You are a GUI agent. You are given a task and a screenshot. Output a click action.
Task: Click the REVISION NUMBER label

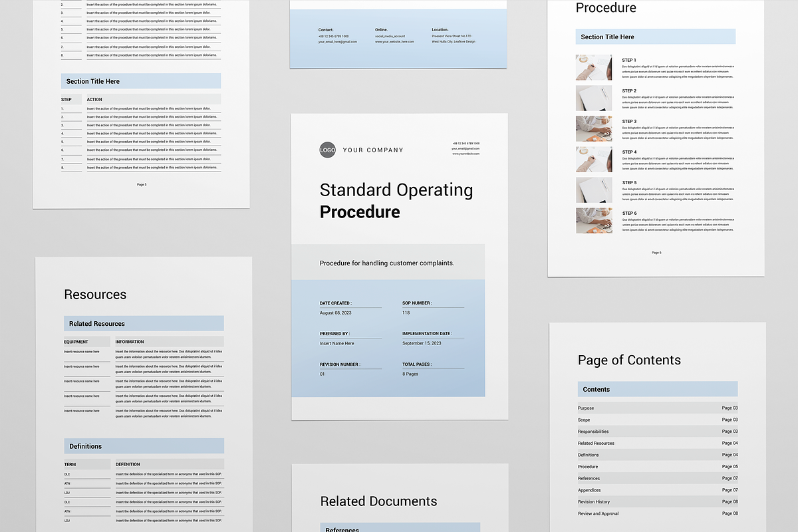pyautogui.click(x=340, y=364)
